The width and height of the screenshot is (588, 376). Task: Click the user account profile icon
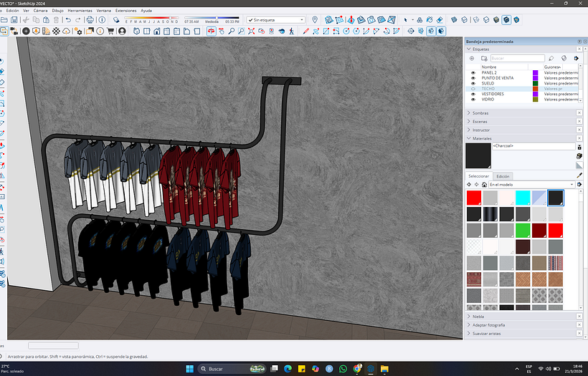coord(122,31)
